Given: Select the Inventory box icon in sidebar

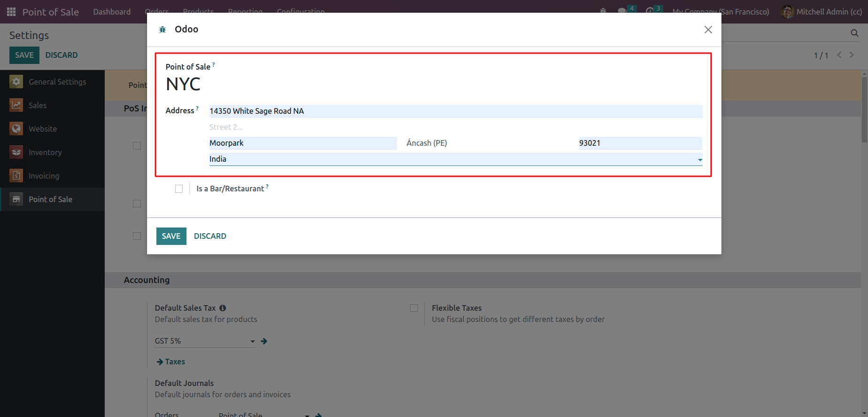Looking at the screenshot, I should 16,152.
